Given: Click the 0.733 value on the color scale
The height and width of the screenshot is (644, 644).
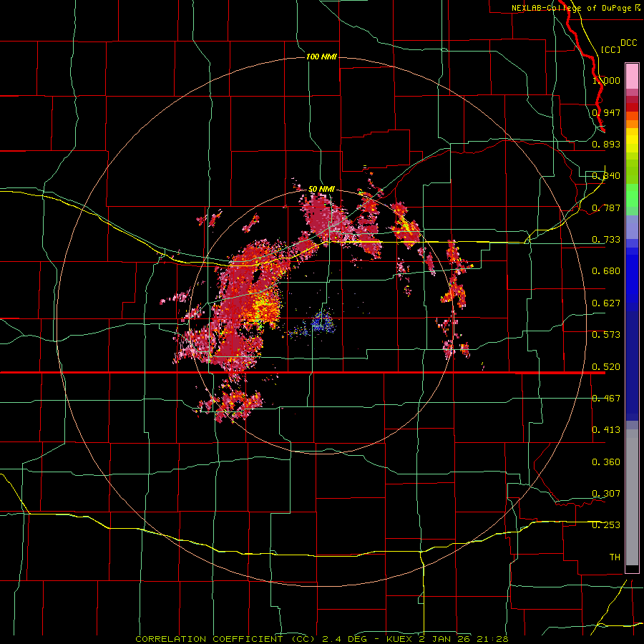Looking at the screenshot, I should pyautogui.click(x=606, y=240).
